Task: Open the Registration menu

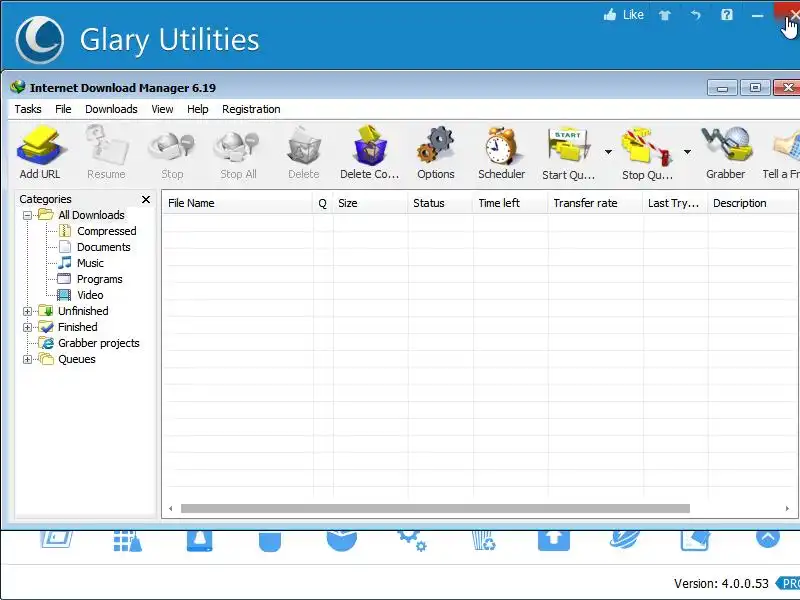Action: point(251,109)
